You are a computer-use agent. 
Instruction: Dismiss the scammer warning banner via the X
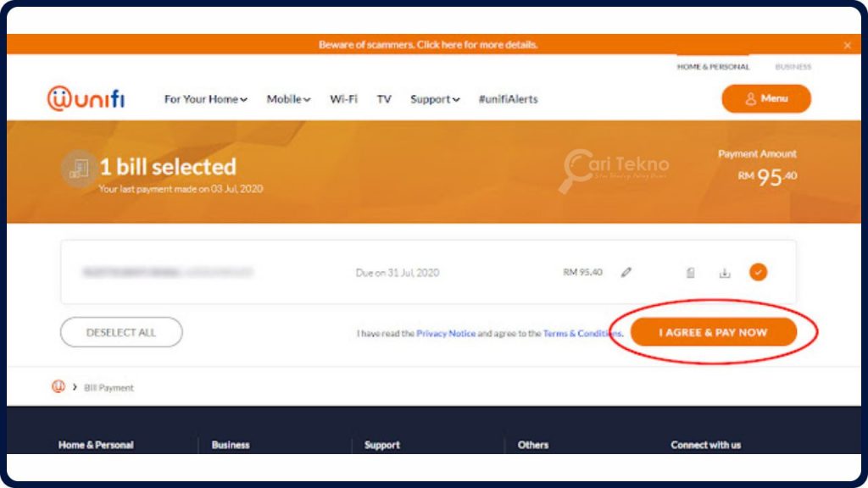847,45
